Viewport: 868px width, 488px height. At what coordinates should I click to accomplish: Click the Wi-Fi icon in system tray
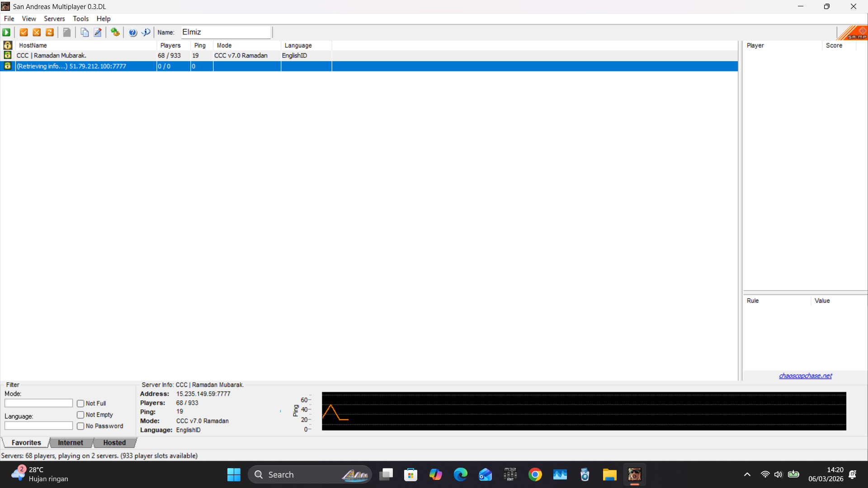coord(765,474)
